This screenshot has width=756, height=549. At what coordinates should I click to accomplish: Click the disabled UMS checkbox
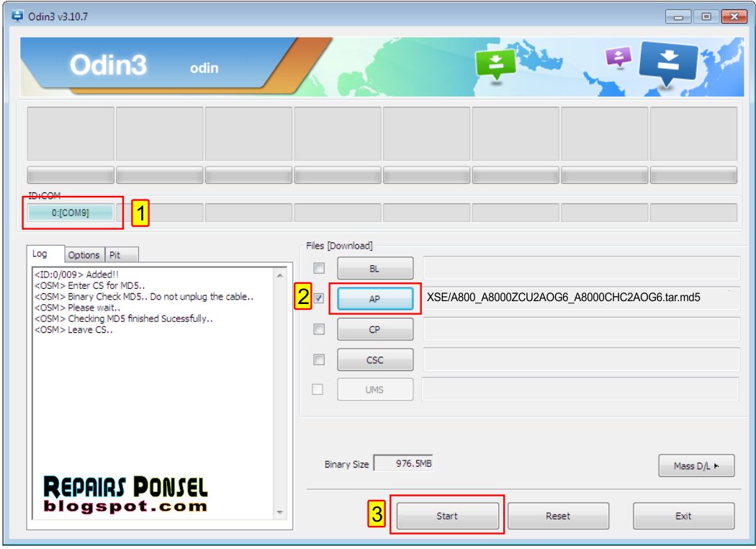tap(318, 389)
